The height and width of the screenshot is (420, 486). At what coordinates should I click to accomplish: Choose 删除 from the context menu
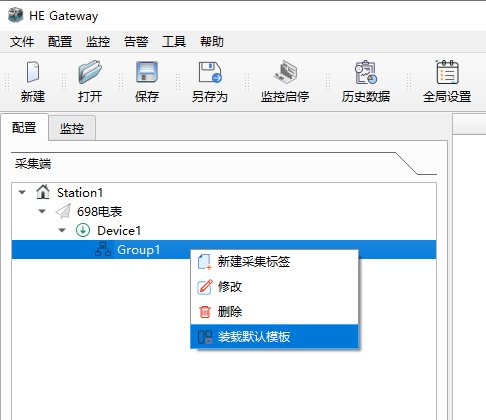pyautogui.click(x=274, y=312)
